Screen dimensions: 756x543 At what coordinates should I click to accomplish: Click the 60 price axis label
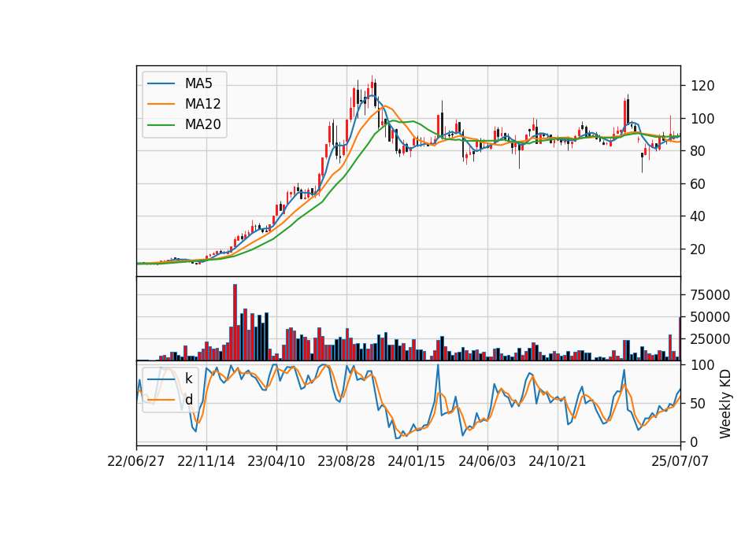coord(699,184)
